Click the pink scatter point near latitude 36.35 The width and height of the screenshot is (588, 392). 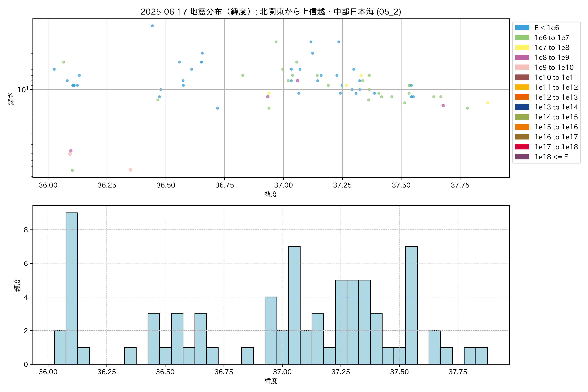pyautogui.click(x=130, y=170)
